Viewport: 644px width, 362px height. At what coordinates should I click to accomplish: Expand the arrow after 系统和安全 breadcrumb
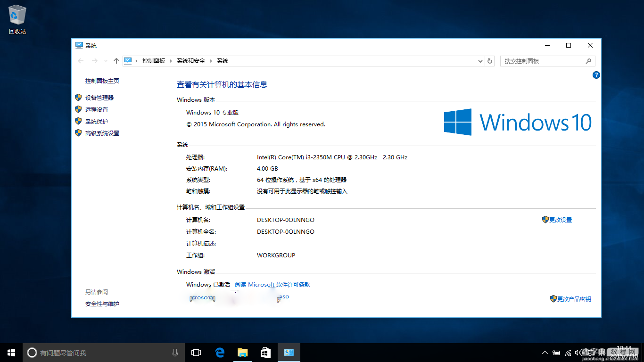coord(211,61)
